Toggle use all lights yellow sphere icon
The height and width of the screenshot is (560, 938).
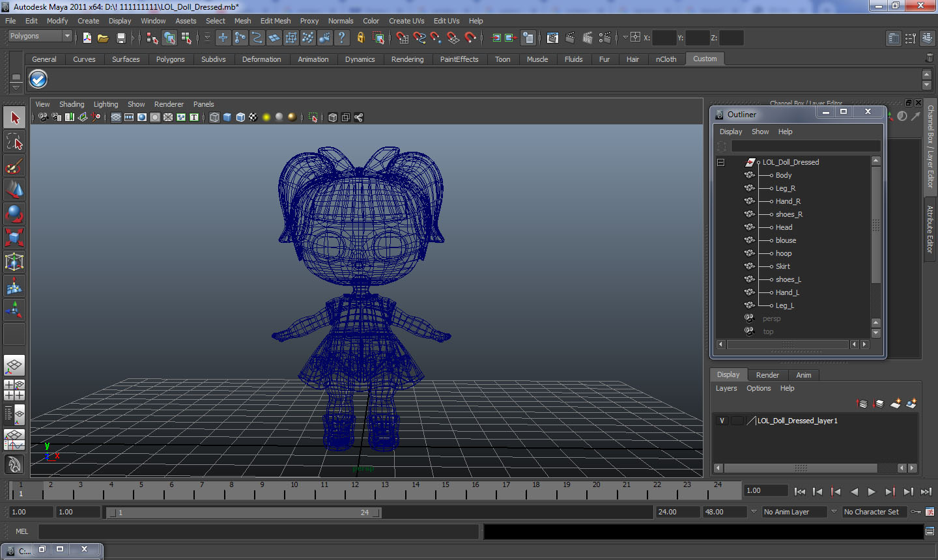pyautogui.click(x=266, y=117)
